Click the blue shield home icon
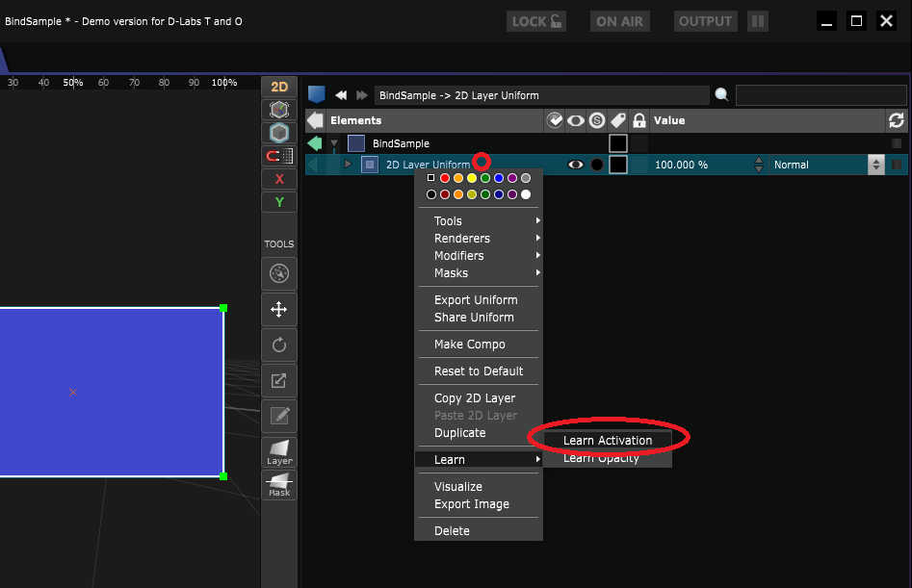This screenshot has height=588, width=912. coord(317,94)
